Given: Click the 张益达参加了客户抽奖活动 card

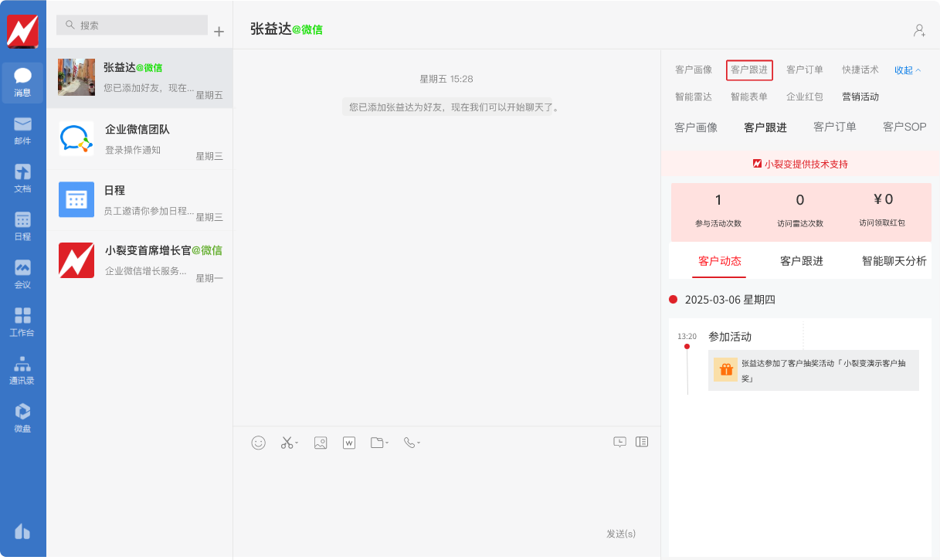Looking at the screenshot, I should pyautogui.click(x=813, y=370).
